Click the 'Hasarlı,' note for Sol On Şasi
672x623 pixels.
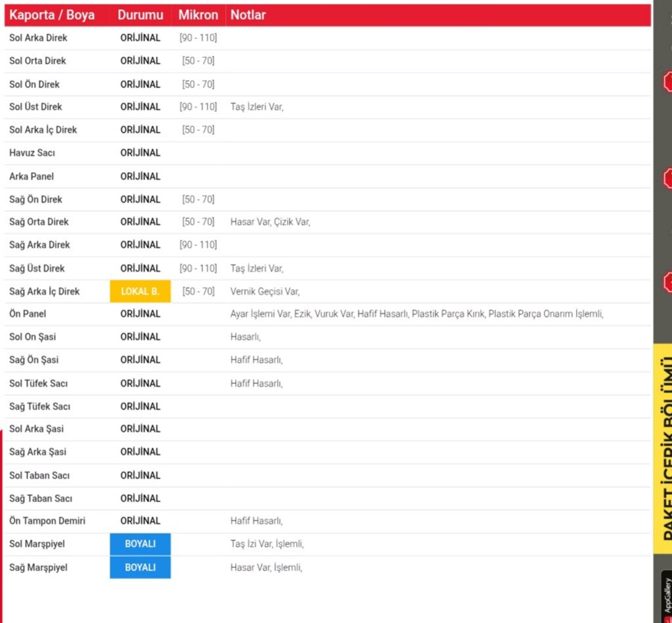click(245, 337)
